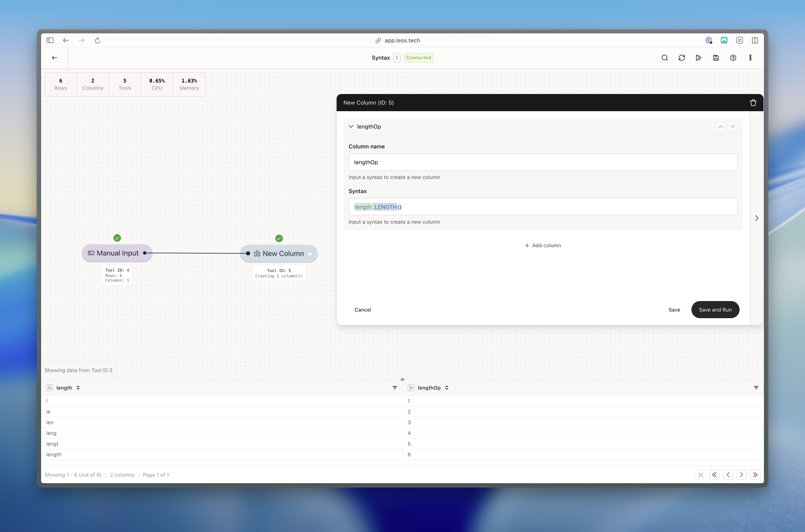Open help question mark icon

(x=733, y=58)
